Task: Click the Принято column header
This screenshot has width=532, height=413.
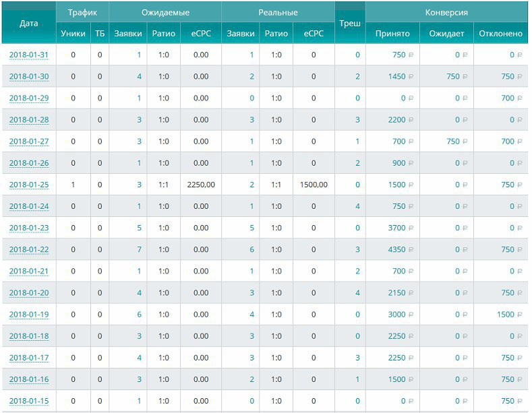Action: (x=392, y=34)
